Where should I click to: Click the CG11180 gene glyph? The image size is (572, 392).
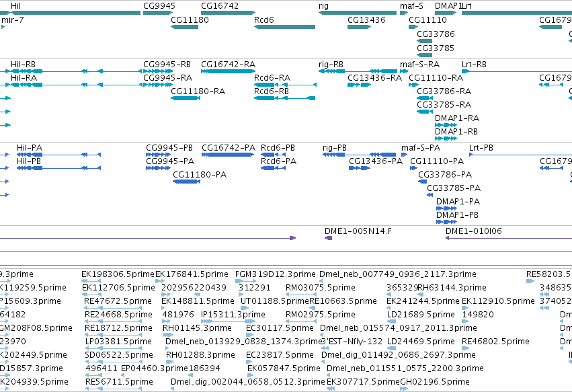[185, 27]
